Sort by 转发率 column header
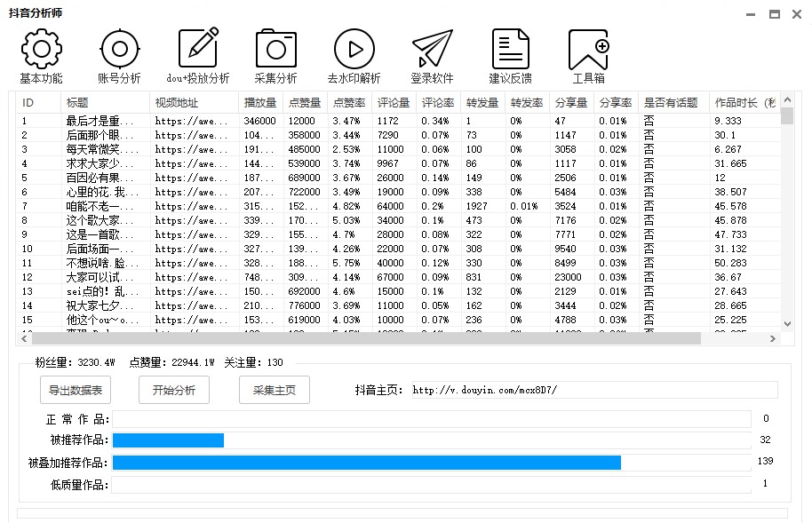Image resolution: width=812 pixels, height=523 pixels. point(528,102)
